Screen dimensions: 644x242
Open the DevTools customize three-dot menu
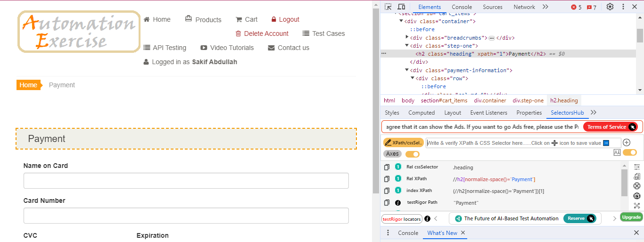(x=623, y=7)
